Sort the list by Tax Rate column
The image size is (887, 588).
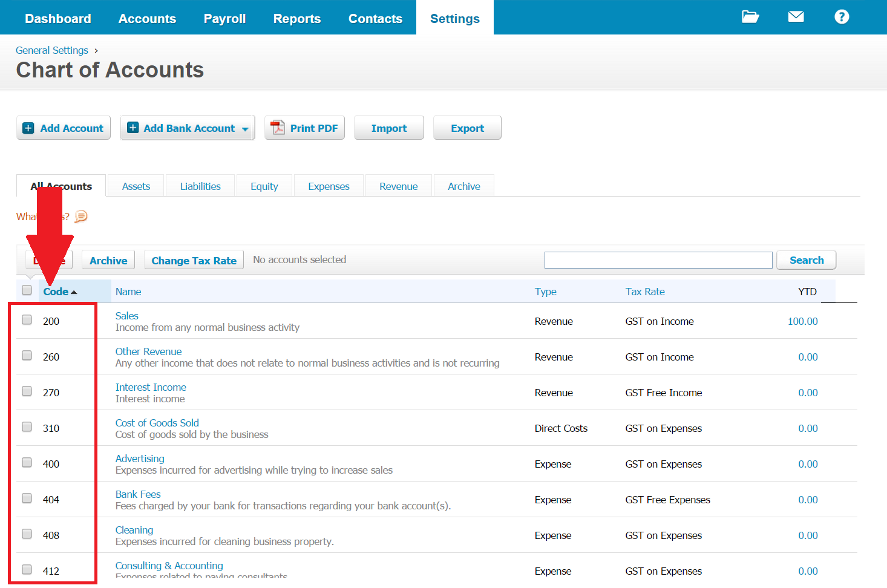(644, 292)
